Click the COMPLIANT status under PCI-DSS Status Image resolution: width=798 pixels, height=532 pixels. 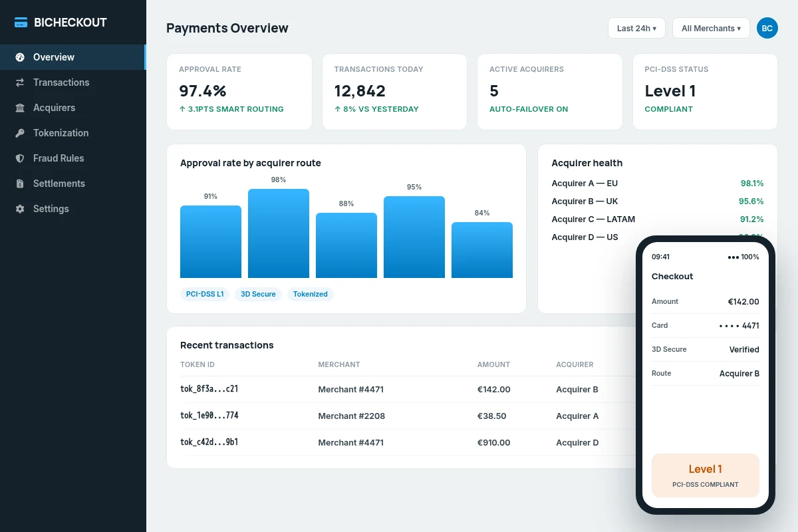pos(669,109)
